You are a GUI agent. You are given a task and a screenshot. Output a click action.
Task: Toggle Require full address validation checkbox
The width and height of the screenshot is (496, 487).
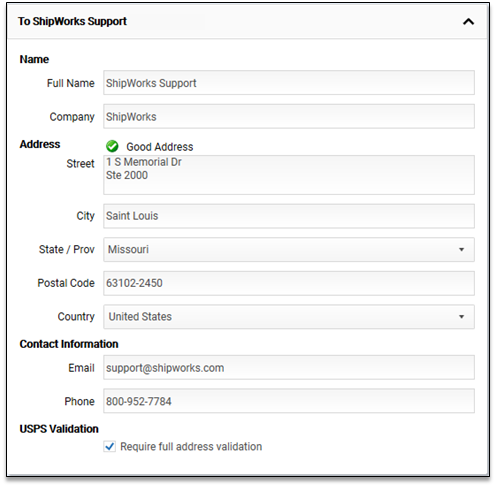[110, 446]
